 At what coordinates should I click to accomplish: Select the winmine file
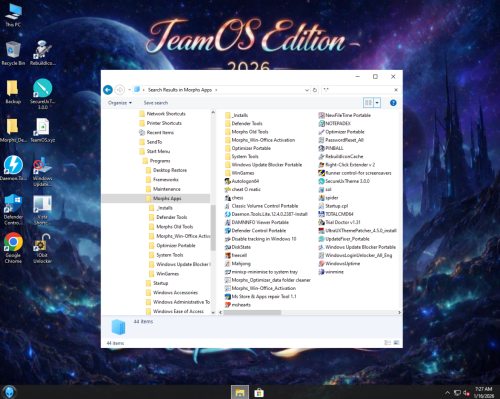click(x=331, y=272)
